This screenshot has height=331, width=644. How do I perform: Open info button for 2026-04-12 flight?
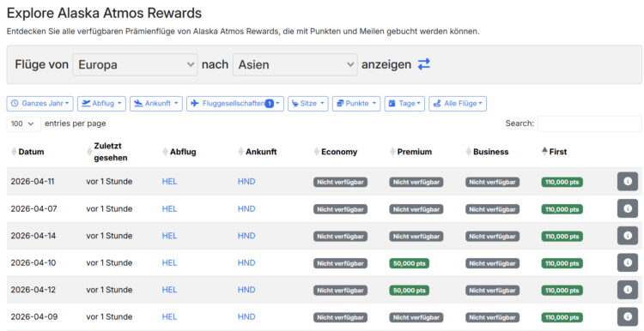[628, 290]
